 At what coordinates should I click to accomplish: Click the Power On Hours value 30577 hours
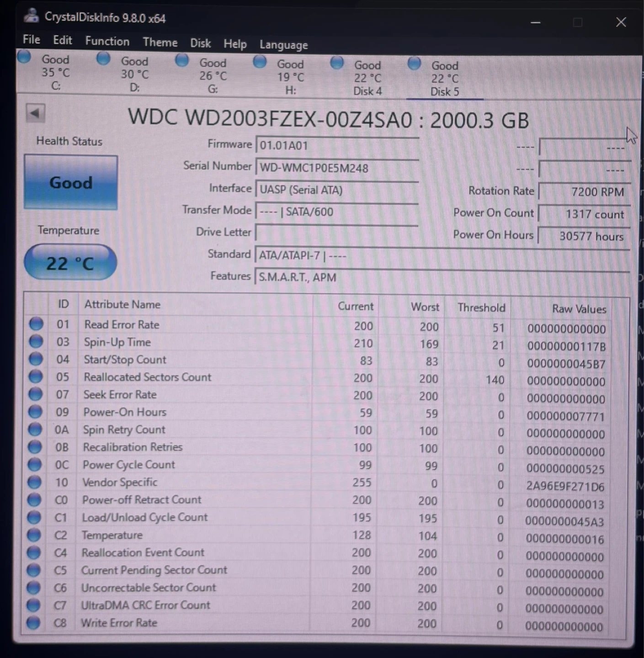point(584,236)
